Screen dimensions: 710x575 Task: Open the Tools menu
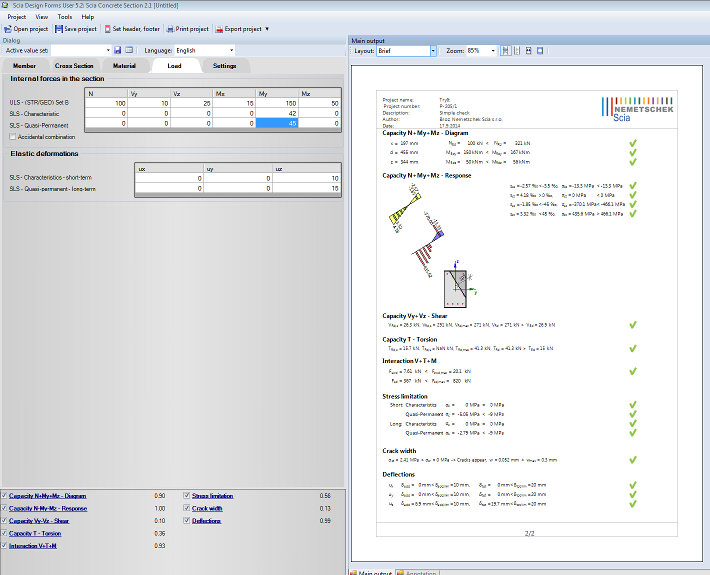(x=64, y=17)
